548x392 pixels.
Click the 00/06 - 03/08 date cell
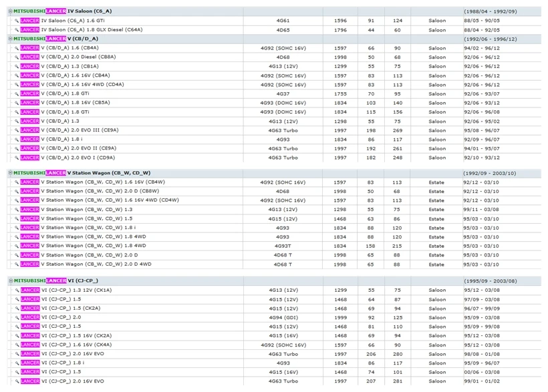[482, 372]
